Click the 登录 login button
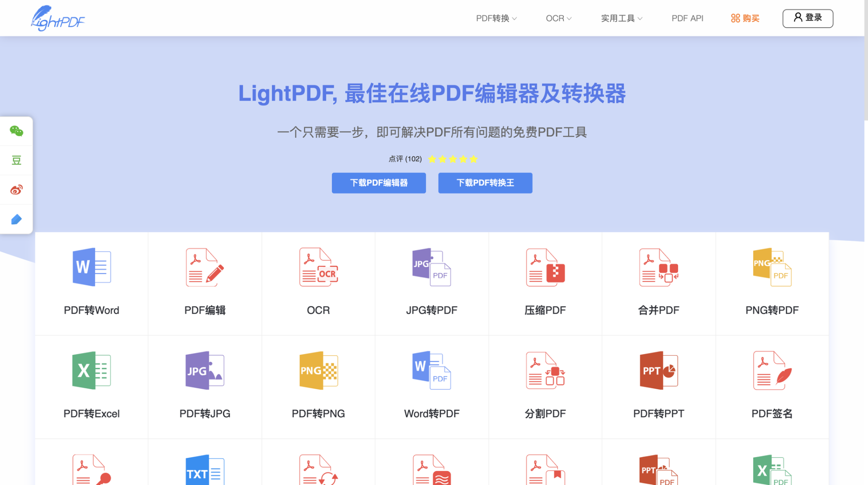The image size is (868, 485). [808, 18]
